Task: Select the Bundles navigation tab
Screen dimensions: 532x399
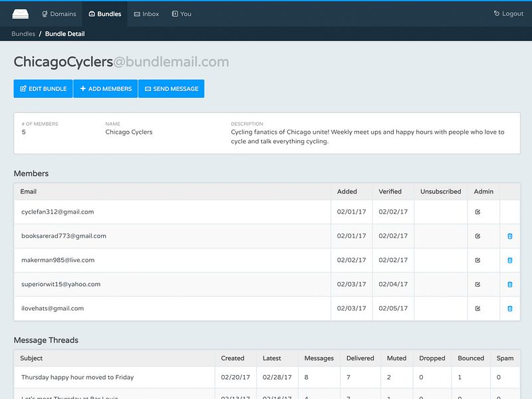Action: click(104, 14)
